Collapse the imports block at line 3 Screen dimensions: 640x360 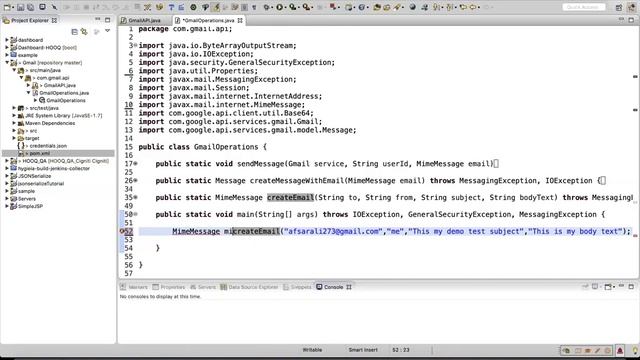pos(136,45)
